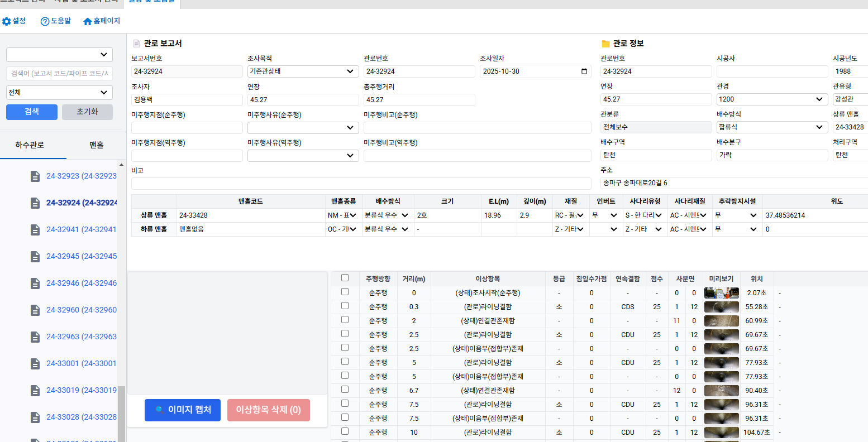The image size is (868, 442).
Task: Select the 하수관로 tab
Action: coord(30,145)
